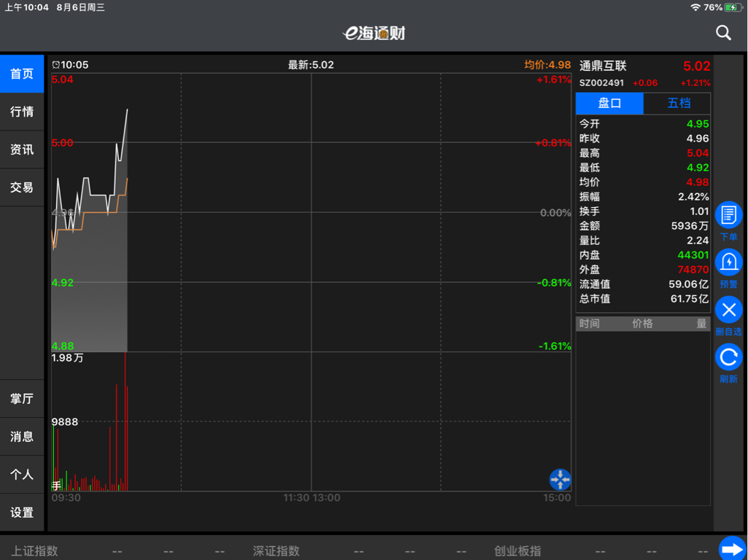Tap the 昨收 4.96 row
The height and width of the screenshot is (560, 748).
644,139
